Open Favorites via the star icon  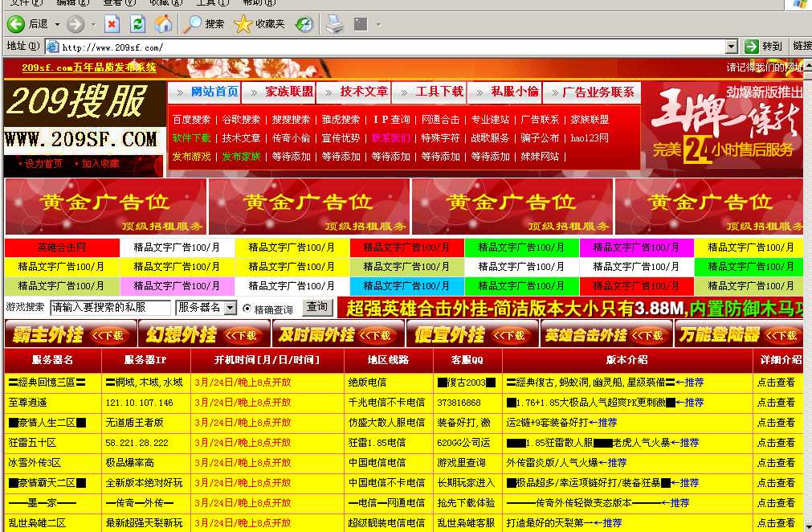click(243, 24)
